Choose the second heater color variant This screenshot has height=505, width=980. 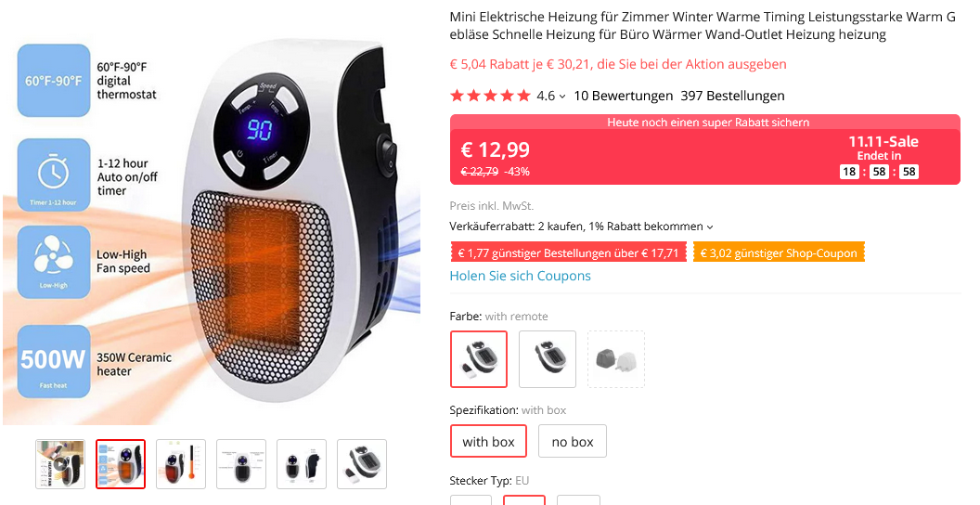coord(548,359)
